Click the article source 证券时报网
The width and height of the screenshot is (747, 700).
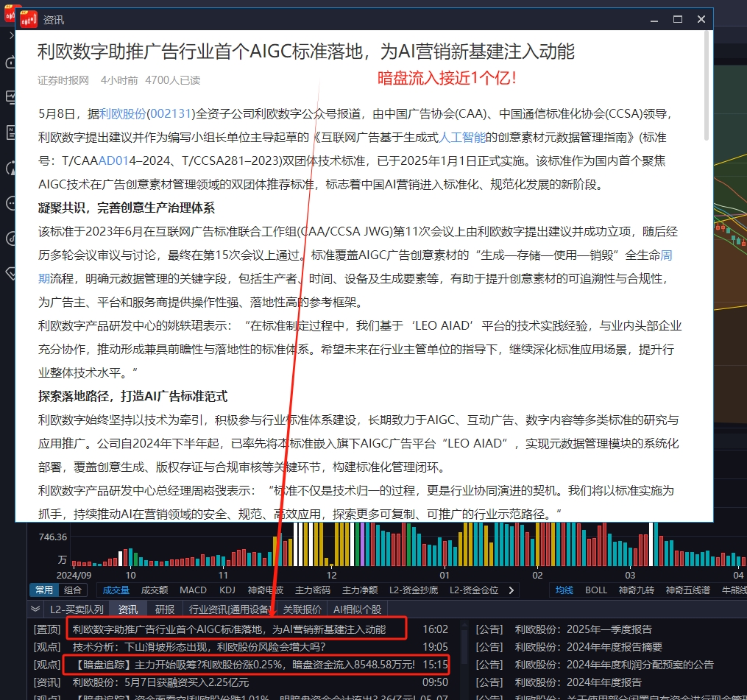[x=63, y=80]
